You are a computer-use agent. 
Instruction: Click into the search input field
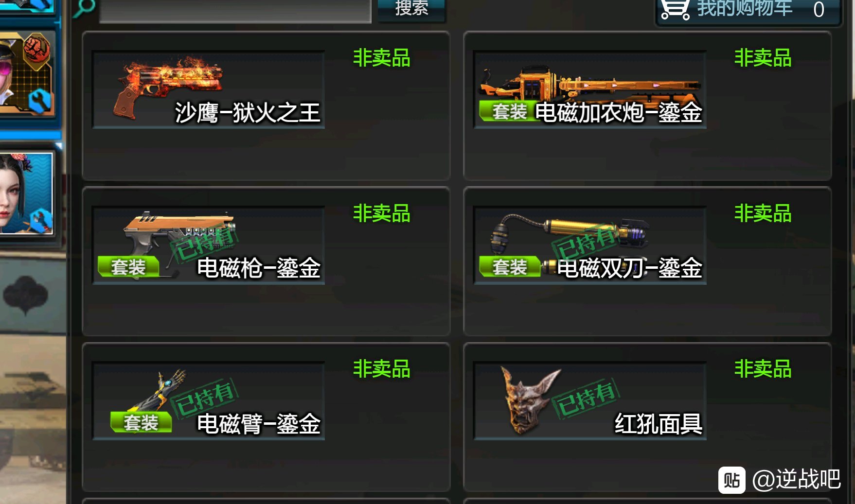pyautogui.click(x=235, y=11)
